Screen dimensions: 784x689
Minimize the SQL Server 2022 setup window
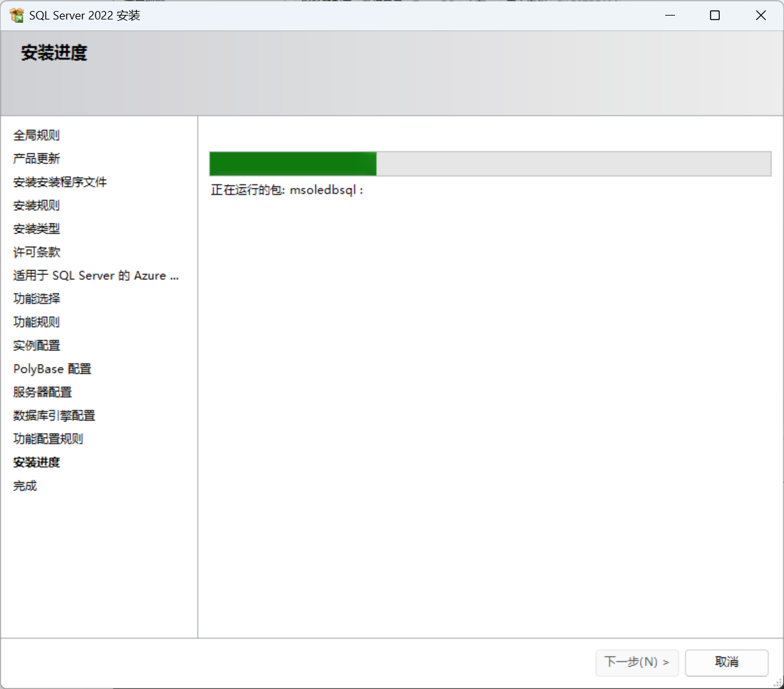(670, 15)
